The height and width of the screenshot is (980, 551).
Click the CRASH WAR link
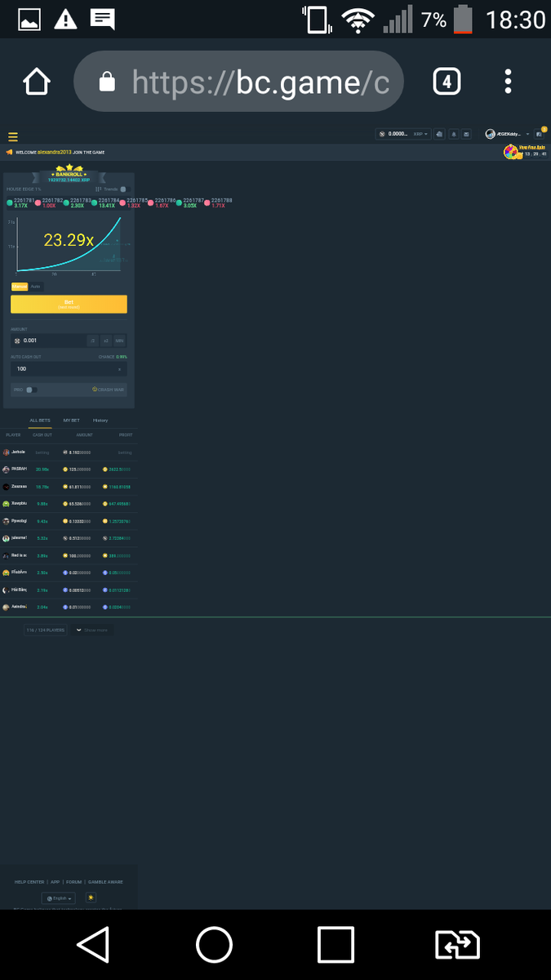(x=109, y=390)
